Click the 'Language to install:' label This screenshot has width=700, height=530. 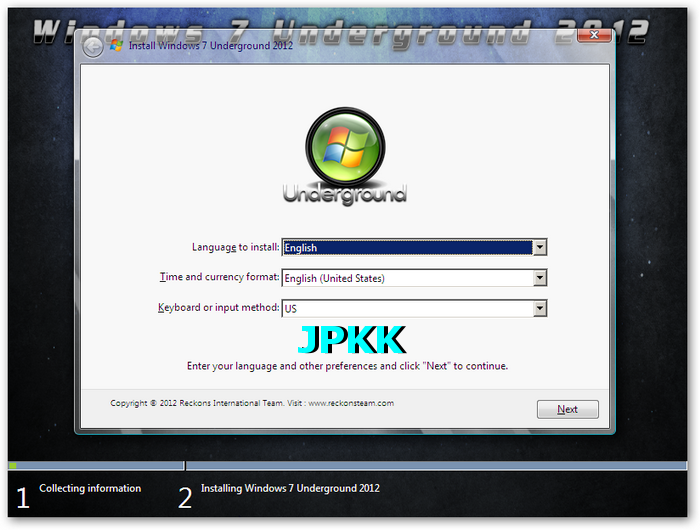point(235,247)
